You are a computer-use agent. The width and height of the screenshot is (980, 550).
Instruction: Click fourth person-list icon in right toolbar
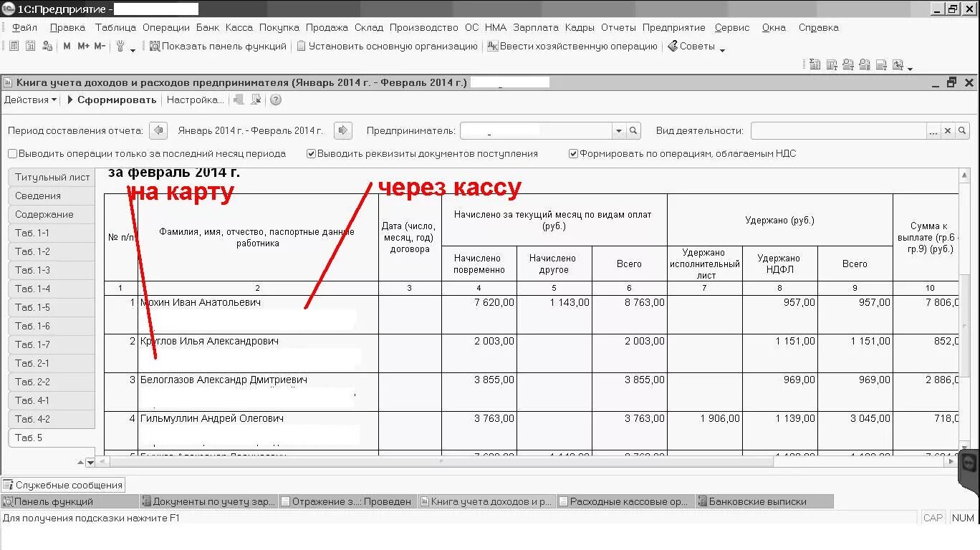pyautogui.click(x=865, y=65)
